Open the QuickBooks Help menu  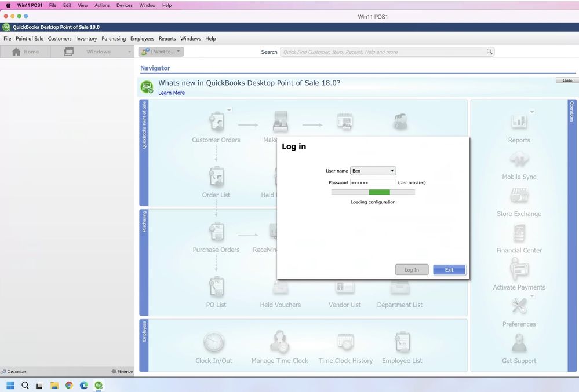click(x=210, y=38)
